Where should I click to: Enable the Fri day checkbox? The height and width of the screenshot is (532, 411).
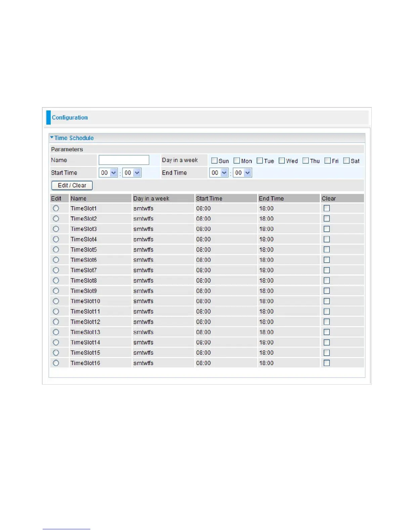coord(328,161)
